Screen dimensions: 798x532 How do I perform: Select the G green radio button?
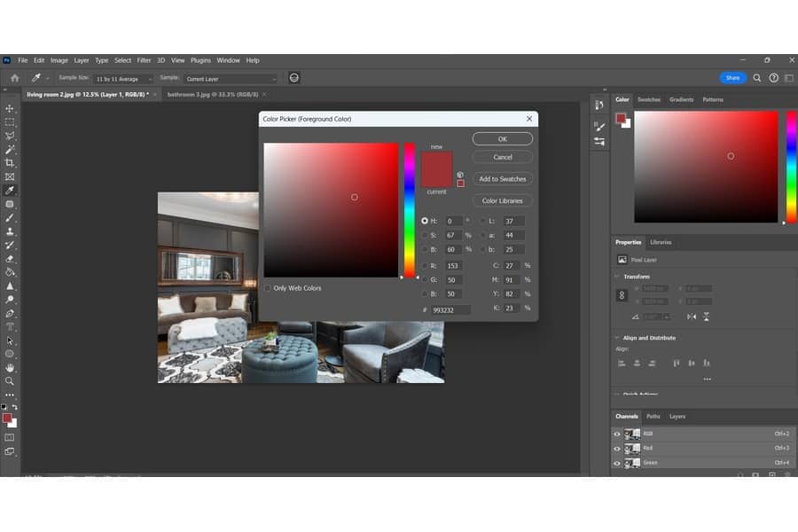point(425,280)
